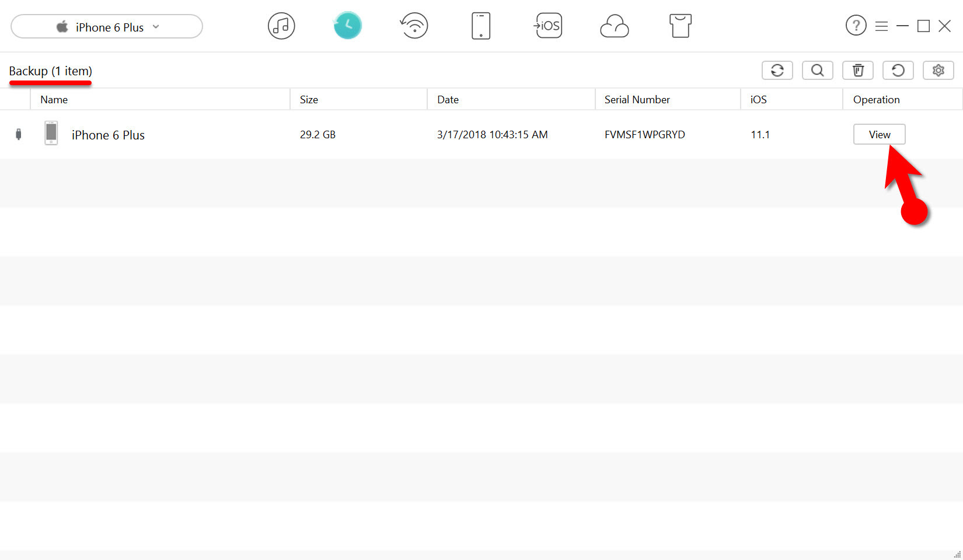Click the iPhone thumbnail in the backup row
This screenshot has height=560, width=963.
coord(51,133)
